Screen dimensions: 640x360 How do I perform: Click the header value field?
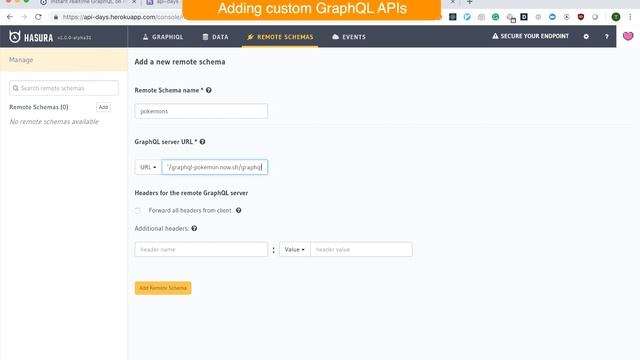pyautogui.click(x=361, y=249)
